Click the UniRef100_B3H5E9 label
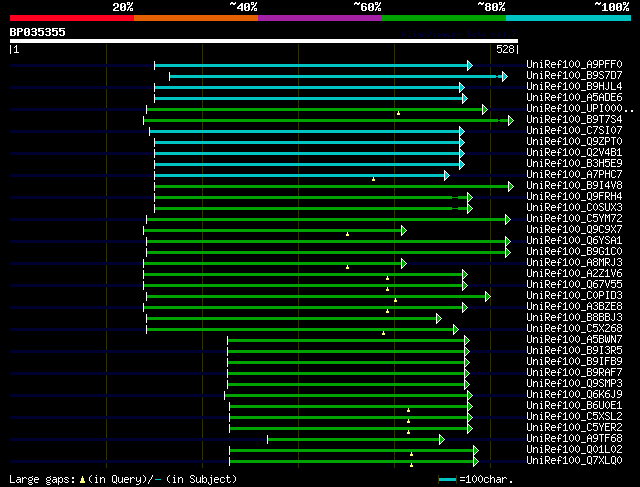Viewport: 640px width, 487px height. tap(574, 164)
